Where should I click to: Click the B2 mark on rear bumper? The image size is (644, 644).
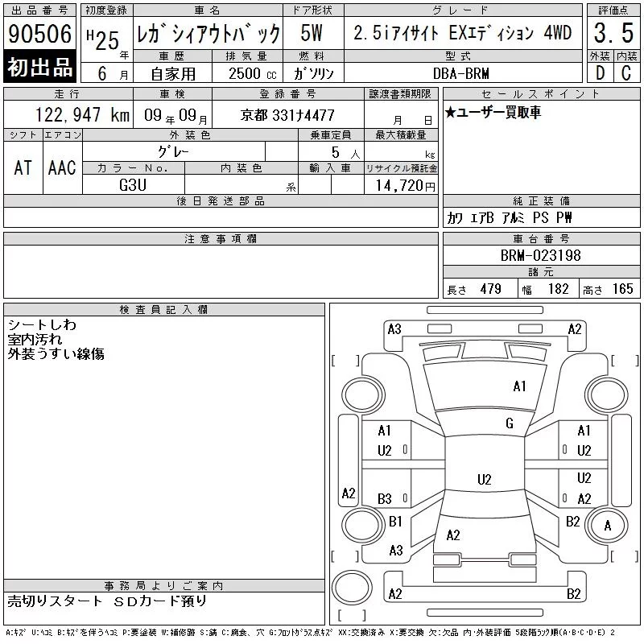click(573, 594)
